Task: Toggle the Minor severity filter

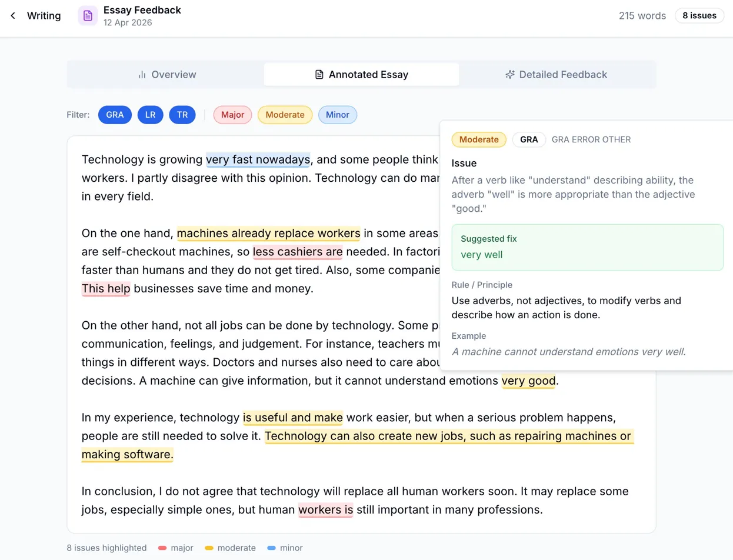Action: [338, 115]
